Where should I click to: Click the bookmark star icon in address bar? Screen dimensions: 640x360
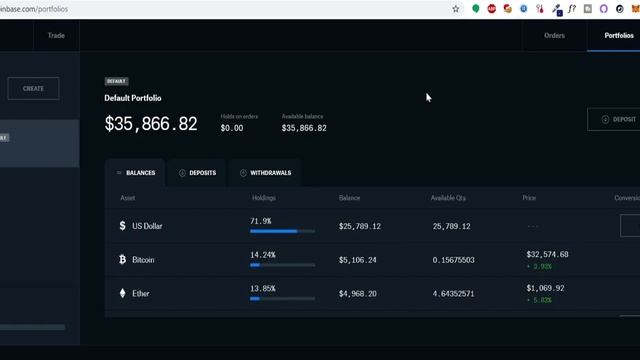(x=456, y=9)
